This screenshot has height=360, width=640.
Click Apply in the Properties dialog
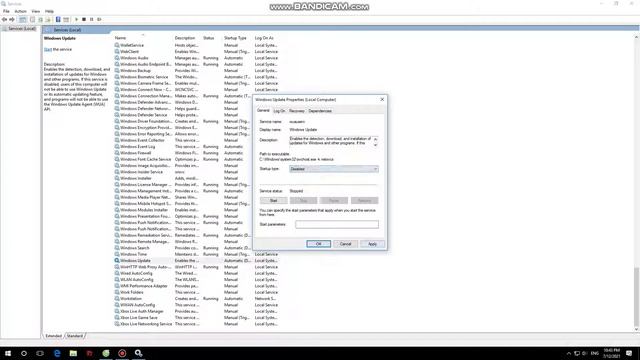click(x=372, y=244)
